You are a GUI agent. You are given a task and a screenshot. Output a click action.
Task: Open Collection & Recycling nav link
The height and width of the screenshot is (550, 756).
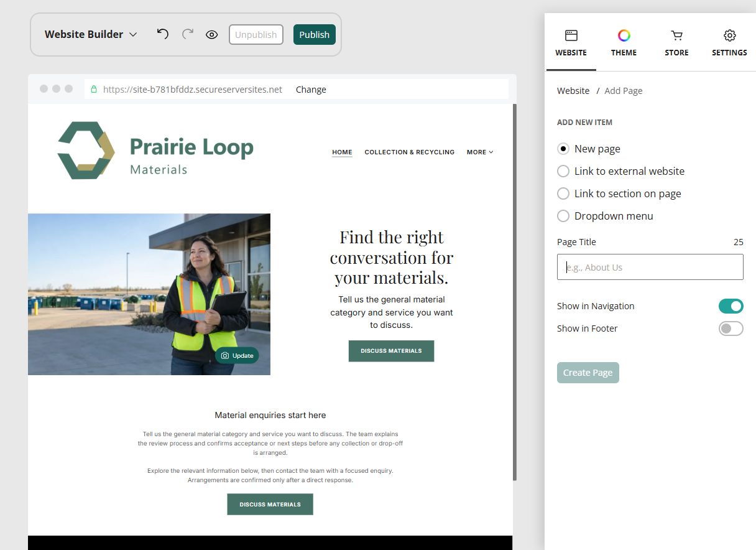point(410,152)
